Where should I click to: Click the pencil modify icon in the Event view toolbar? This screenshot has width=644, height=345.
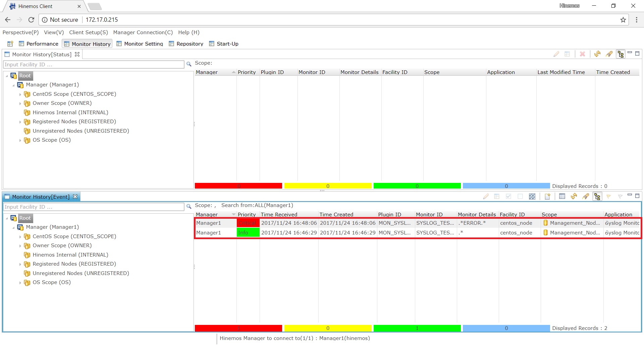tap(486, 196)
